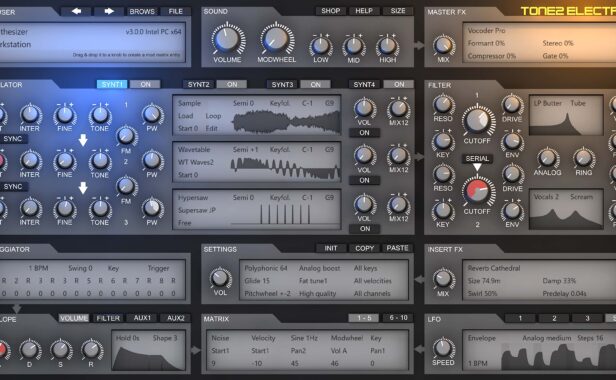Switch to the SYNT3 tab
Viewport: 616px width, 380px height.
click(282, 84)
